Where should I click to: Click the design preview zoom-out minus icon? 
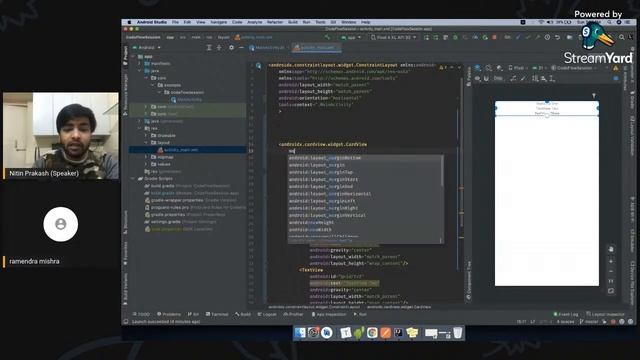tap(611, 271)
